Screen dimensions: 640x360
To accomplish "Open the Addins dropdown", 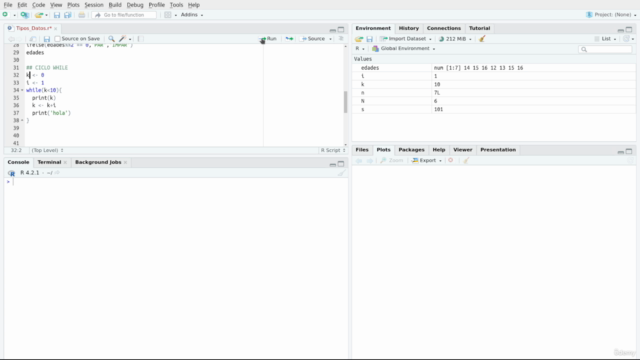I will coord(192,15).
